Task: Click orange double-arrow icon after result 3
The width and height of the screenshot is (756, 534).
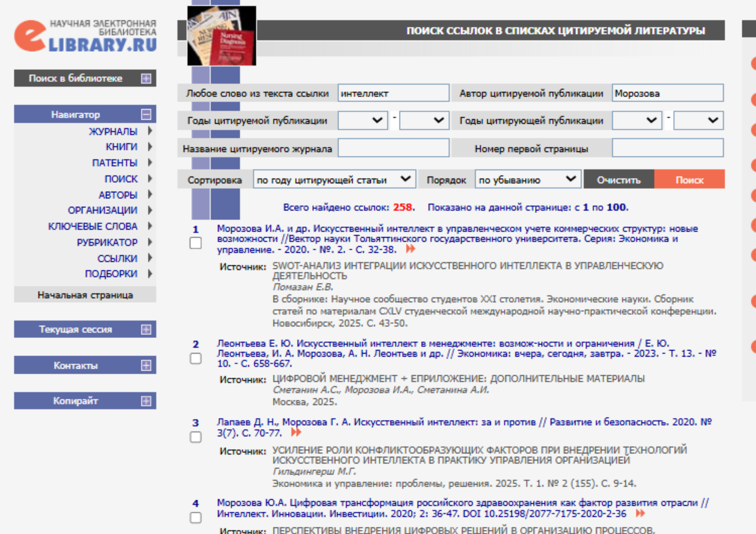Action: tap(296, 432)
